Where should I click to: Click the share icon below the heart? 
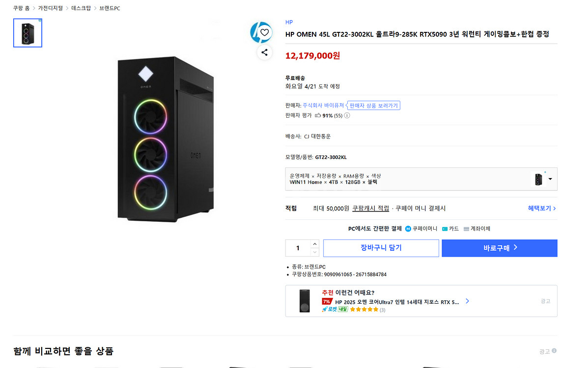coord(265,53)
